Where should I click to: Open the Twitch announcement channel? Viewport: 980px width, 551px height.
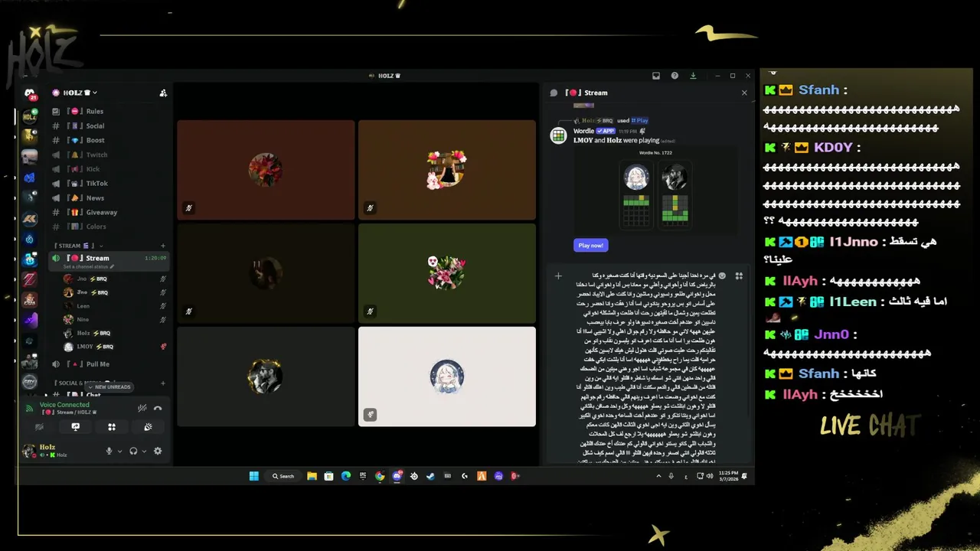(x=109, y=155)
